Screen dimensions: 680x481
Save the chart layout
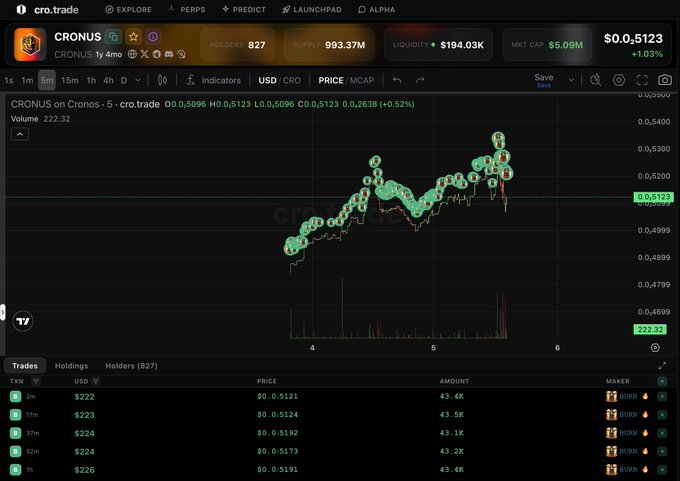[x=544, y=80]
